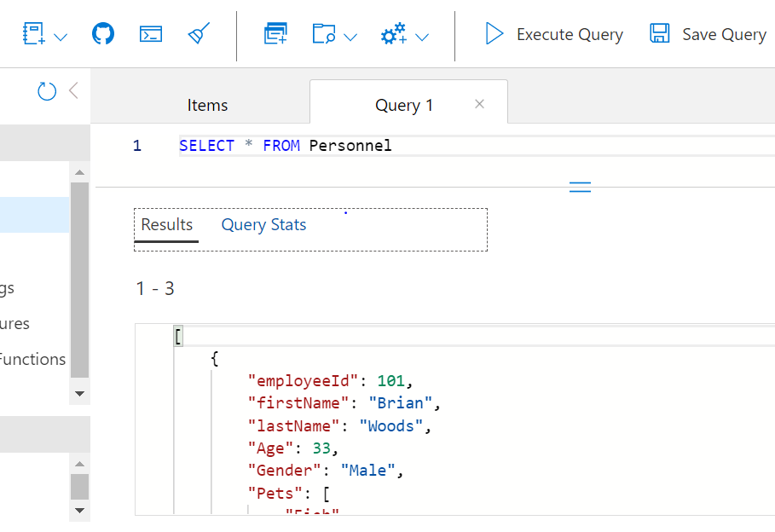Show the Results tab
Image resolution: width=775 pixels, height=532 pixels.
[166, 225]
